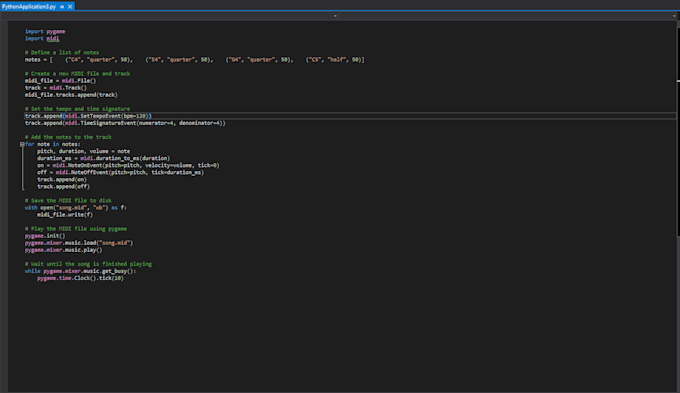Image resolution: width=680 pixels, height=393 pixels.
Task: Click the 'midi_file = midi.File()' line
Action: (x=60, y=81)
